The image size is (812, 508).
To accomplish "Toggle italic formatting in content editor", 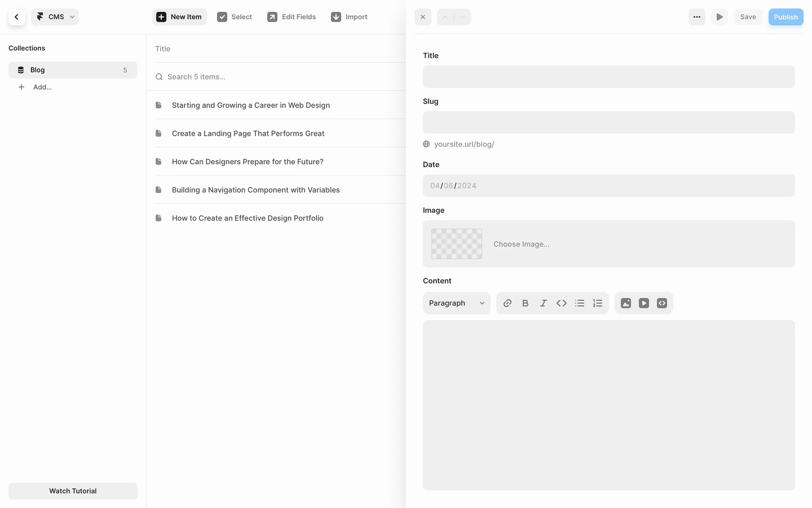I will tap(543, 303).
